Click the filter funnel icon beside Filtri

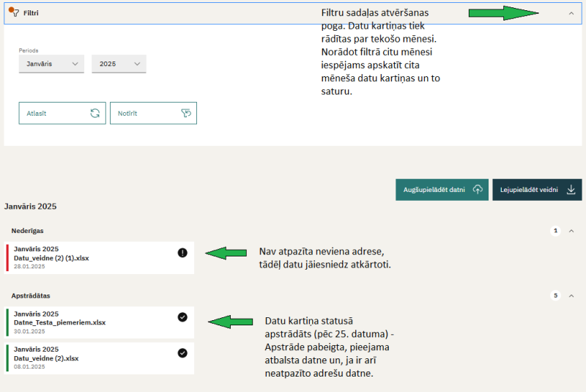click(x=14, y=12)
